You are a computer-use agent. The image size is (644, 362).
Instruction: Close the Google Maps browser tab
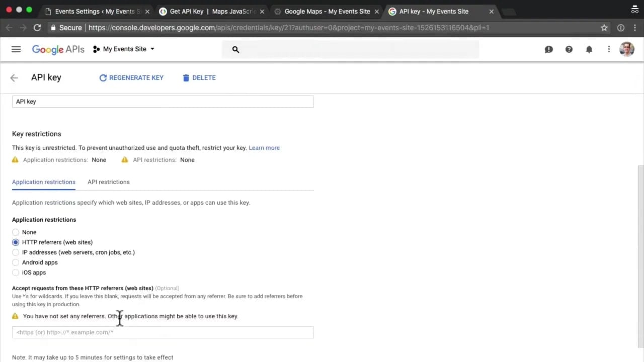click(377, 12)
